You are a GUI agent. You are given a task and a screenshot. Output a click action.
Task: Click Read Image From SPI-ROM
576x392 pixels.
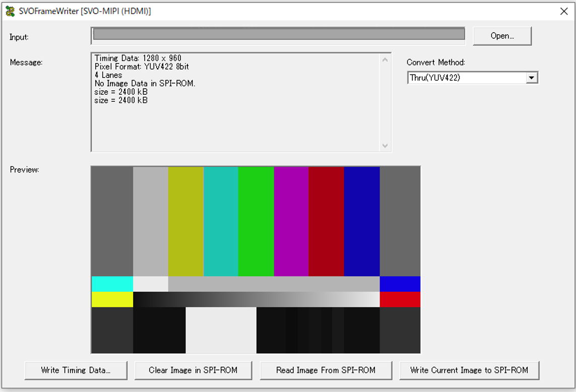pyautogui.click(x=326, y=370)
